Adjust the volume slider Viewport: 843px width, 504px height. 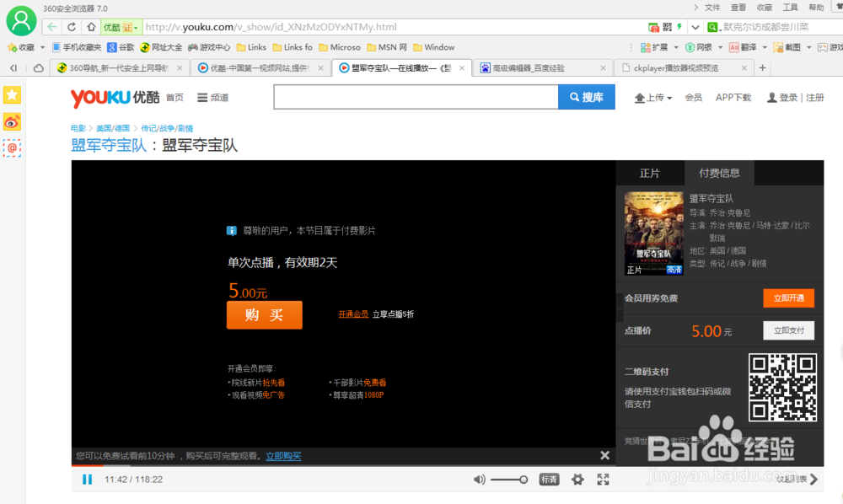tap(509, 480)
